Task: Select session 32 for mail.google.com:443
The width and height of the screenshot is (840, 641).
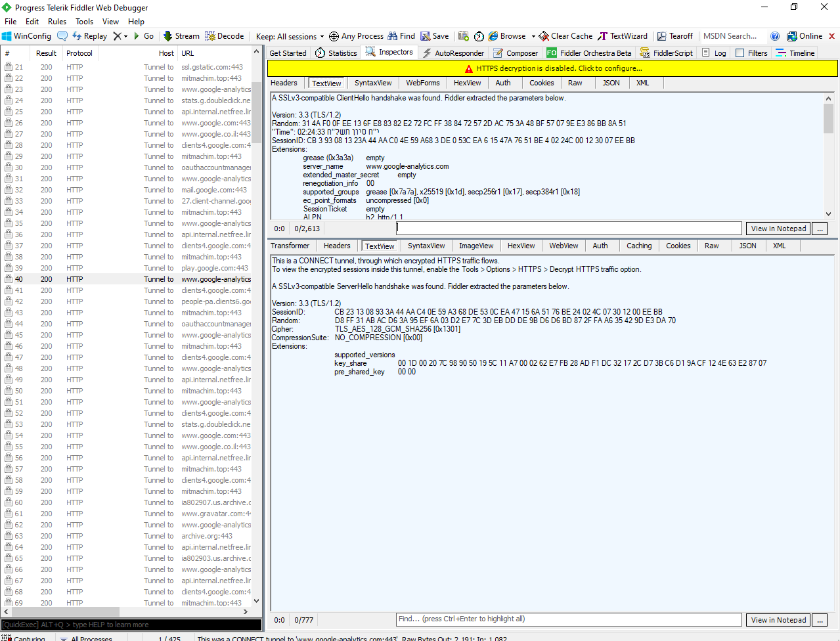Action: pyautogui.click(x=127, y=190)
